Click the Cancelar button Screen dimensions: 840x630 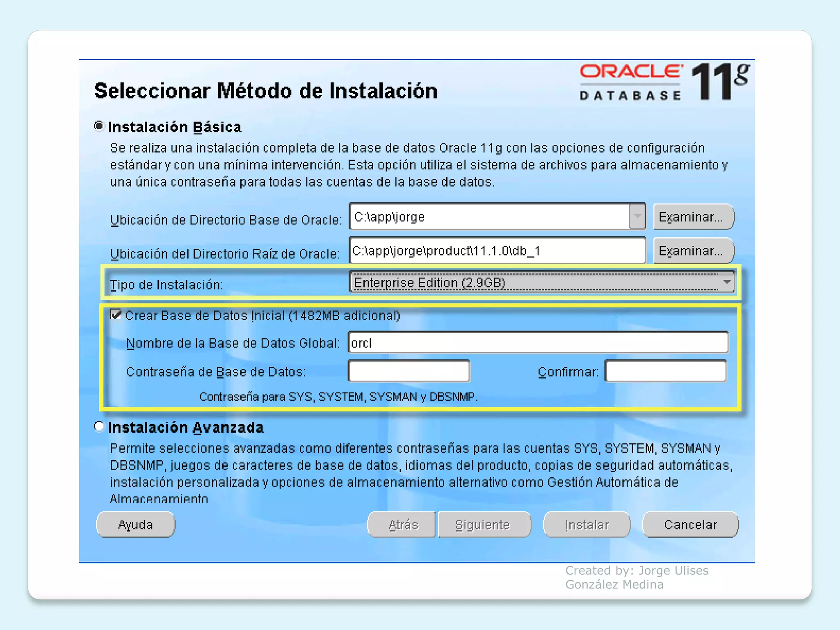pyautogui.click(x=690, y=525)
